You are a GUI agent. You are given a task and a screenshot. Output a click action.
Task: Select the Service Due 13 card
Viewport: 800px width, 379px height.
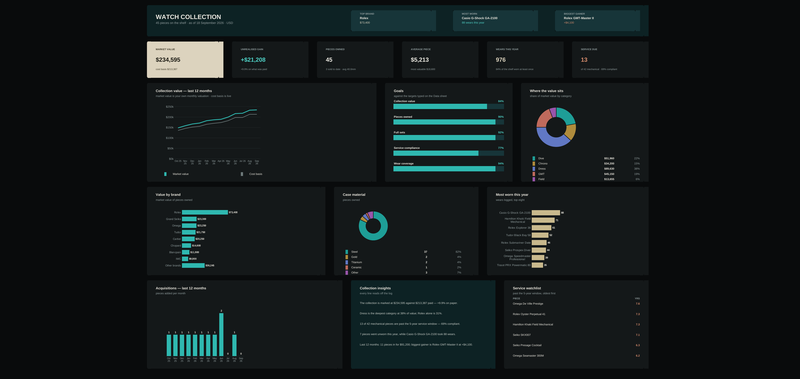pos(610,60)
